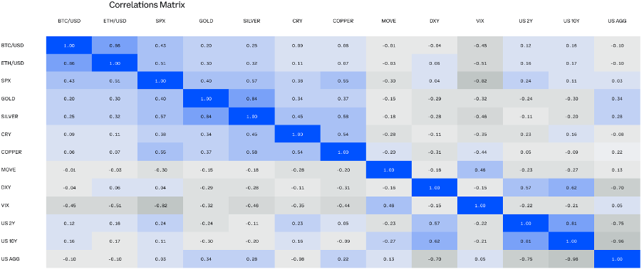Click US 10Y row, US AGG cell -0.96
This screenshot has width=644, height=272.
click(616, 241)
